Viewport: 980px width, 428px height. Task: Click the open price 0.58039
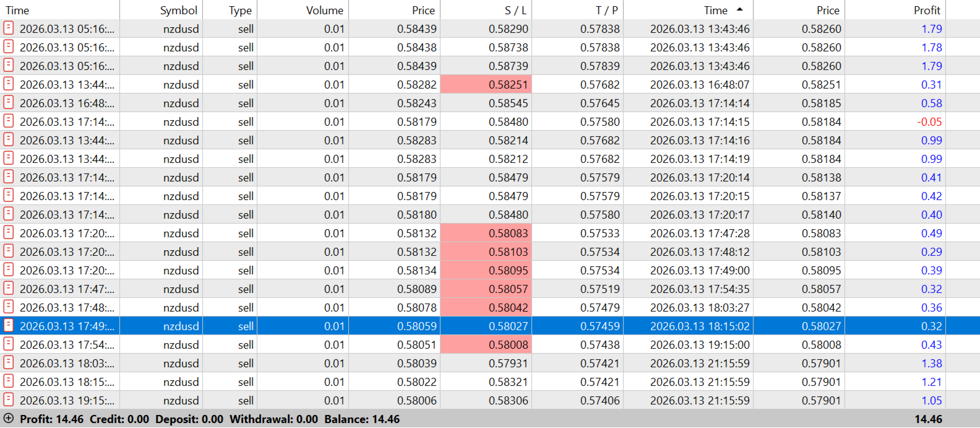[417, 363]
